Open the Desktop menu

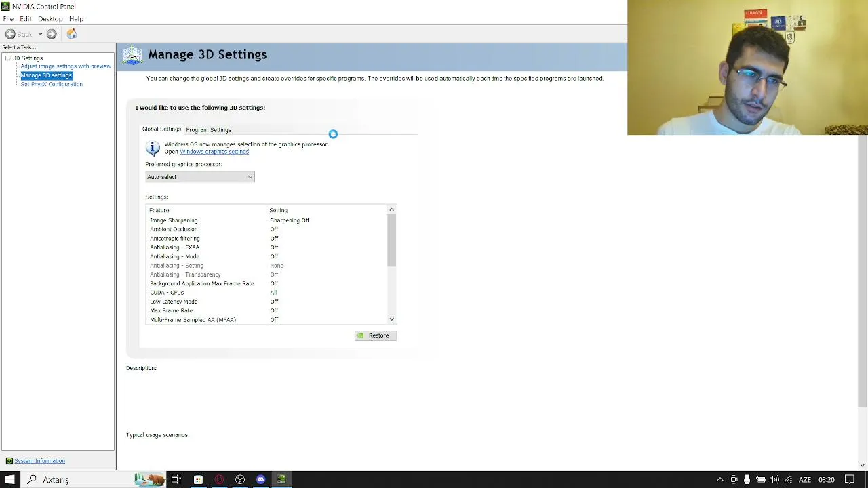pyautogui.click(x=50, y=19)
